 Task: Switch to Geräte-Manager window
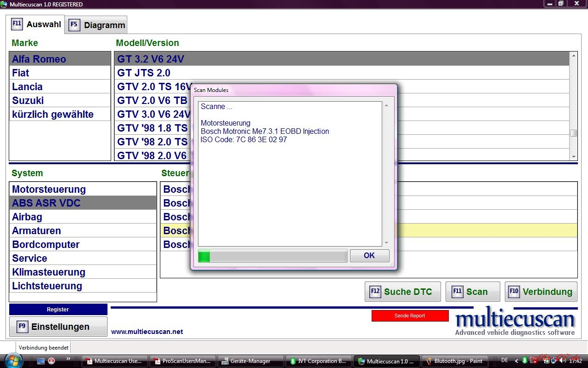(x=251, y=361)
